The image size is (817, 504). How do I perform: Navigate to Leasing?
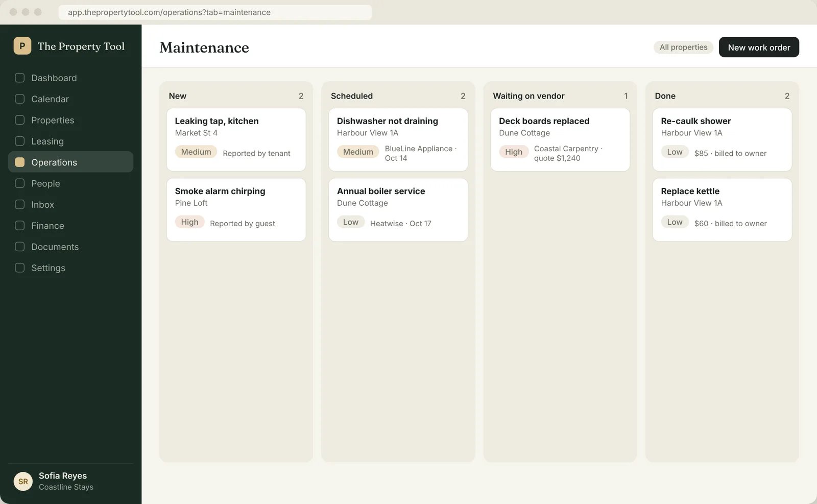[71, 141]
